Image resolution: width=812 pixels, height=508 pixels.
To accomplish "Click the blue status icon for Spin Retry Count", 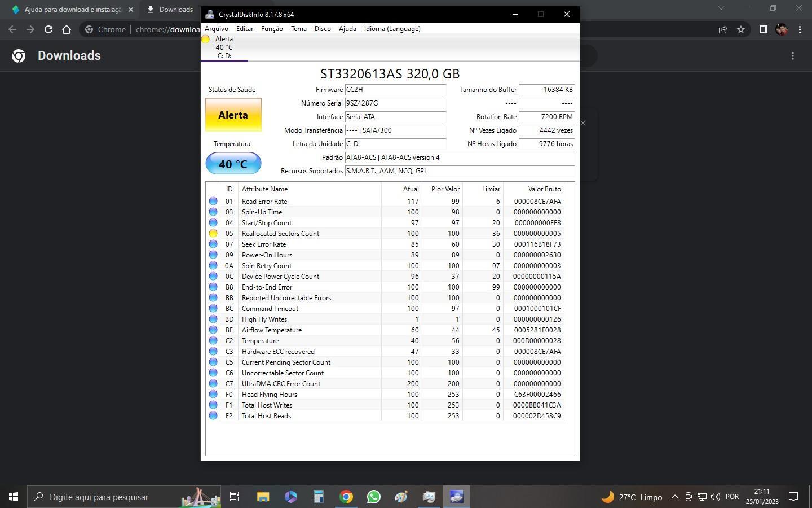I will tap(213, 266).
